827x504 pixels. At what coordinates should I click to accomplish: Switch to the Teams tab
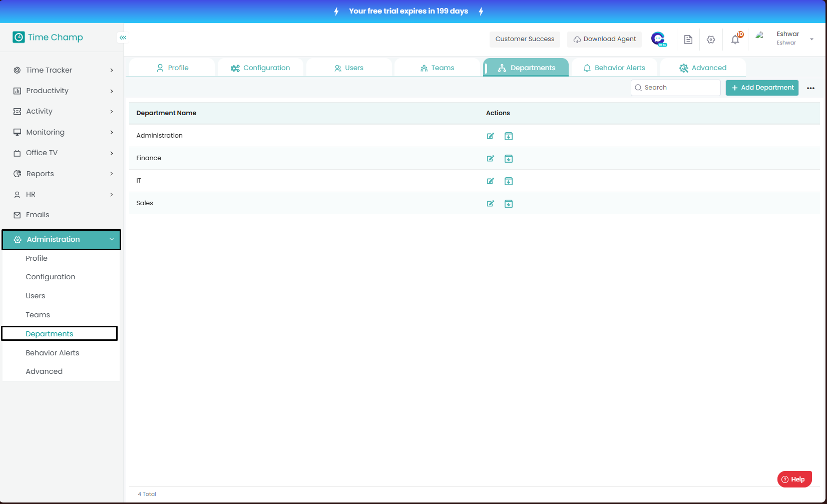point(437,68)
